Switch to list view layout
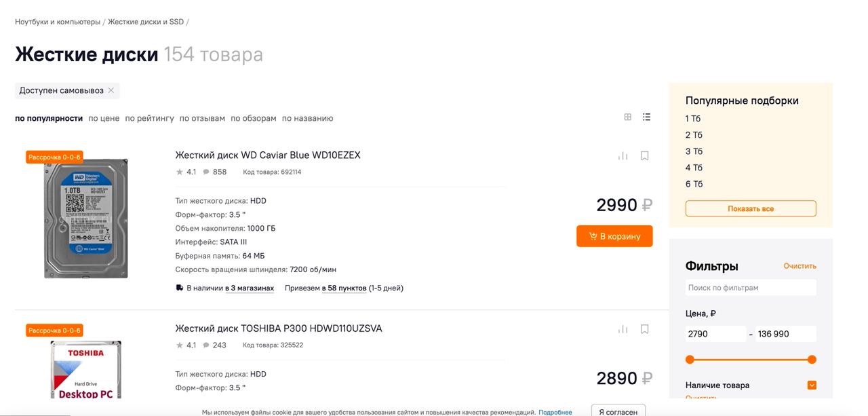This screenshot has height=416, width=868. pyautogui.click(x=646, y=117)
